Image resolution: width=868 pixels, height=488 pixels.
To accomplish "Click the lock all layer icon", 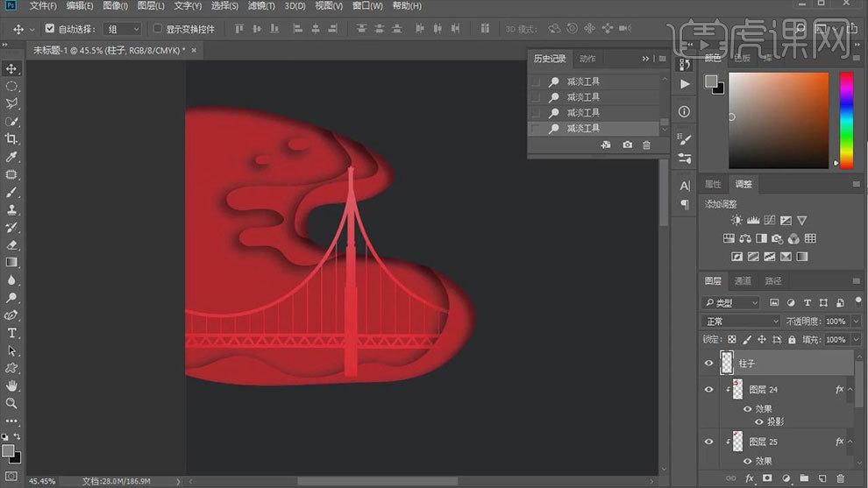I will [x=792, y=340].
